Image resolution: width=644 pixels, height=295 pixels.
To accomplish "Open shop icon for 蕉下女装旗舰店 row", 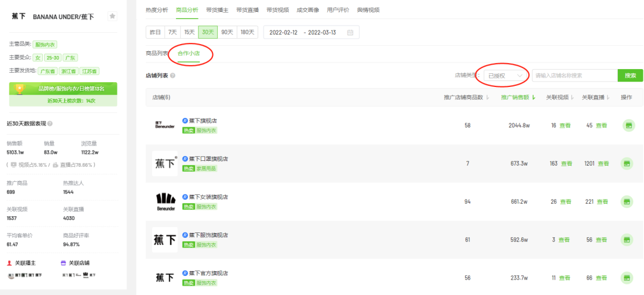I will [x=627, y=201].
